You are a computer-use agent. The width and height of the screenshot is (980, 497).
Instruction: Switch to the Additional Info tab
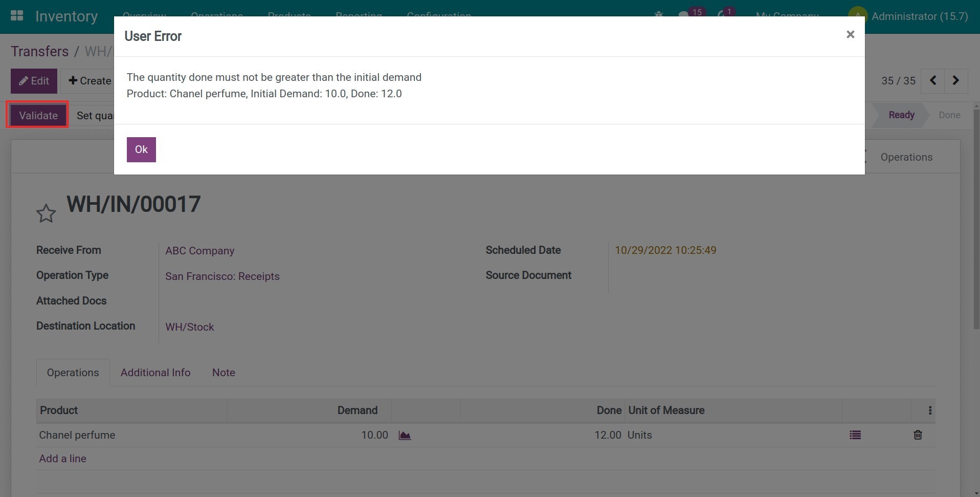point(155,373)
